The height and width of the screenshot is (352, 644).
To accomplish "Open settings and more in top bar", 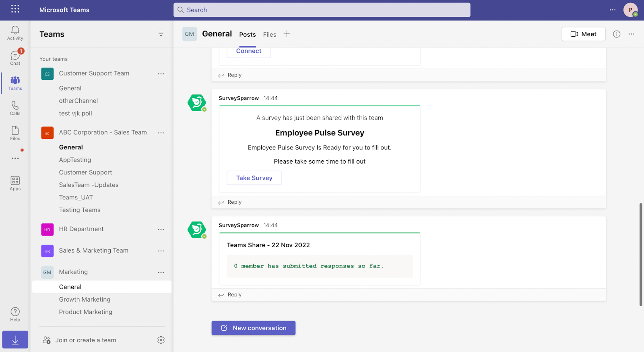I will point(613,10).
